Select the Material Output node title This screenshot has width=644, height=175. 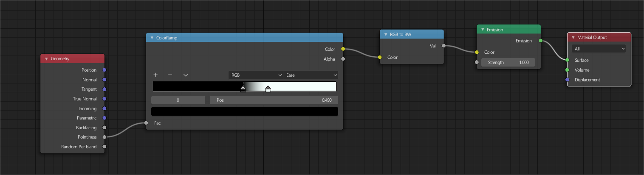pyautogui.click(x=592, y=37)
